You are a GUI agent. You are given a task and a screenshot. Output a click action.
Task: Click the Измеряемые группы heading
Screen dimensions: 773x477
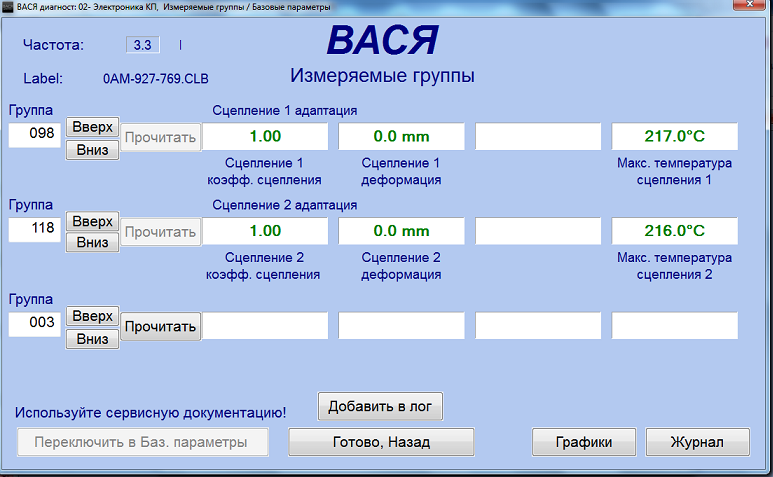pos(382,76)
